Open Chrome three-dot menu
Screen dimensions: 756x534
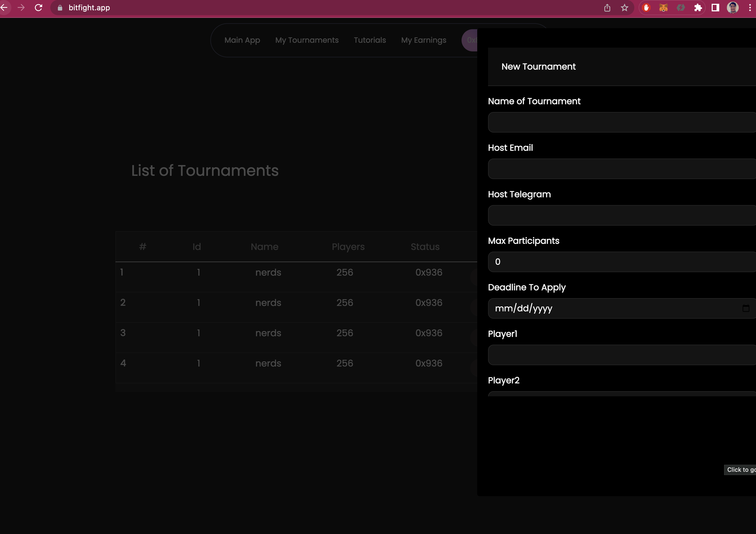(x=750, y=8)
